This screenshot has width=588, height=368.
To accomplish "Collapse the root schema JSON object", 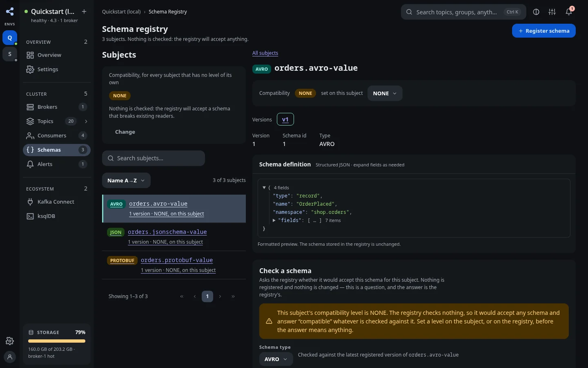I will click(264, 188).
